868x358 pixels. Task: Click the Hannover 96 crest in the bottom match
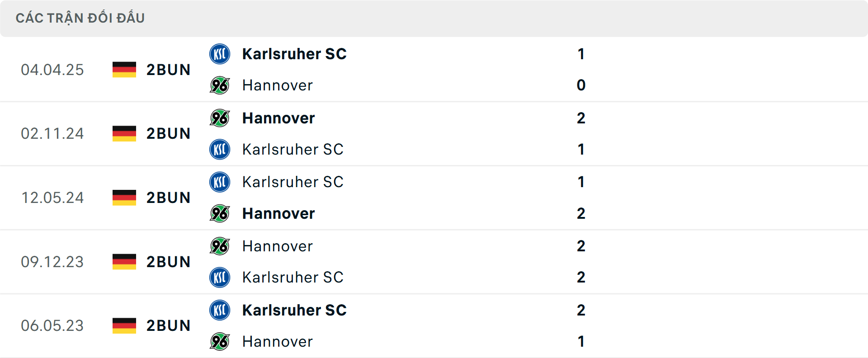click(x=220, y=342)
